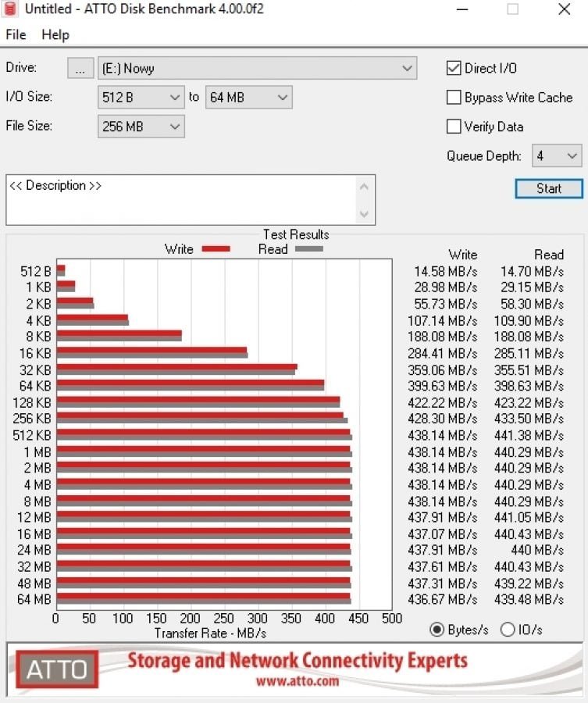Click write value 359.06 MB/s

[x=442, y=370]
